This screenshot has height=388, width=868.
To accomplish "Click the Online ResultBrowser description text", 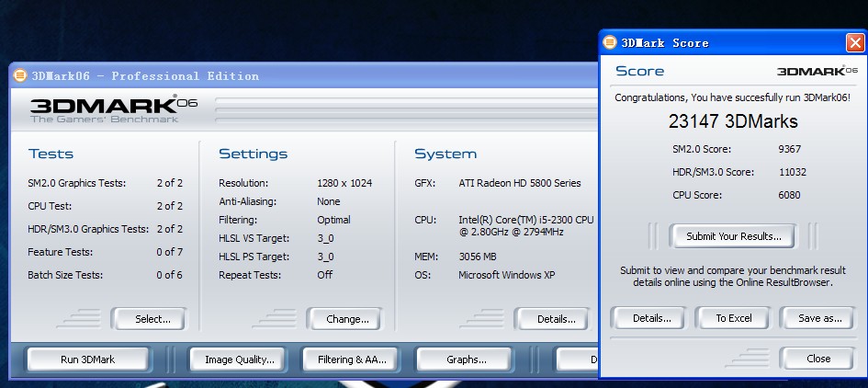I will click(733, 277).
